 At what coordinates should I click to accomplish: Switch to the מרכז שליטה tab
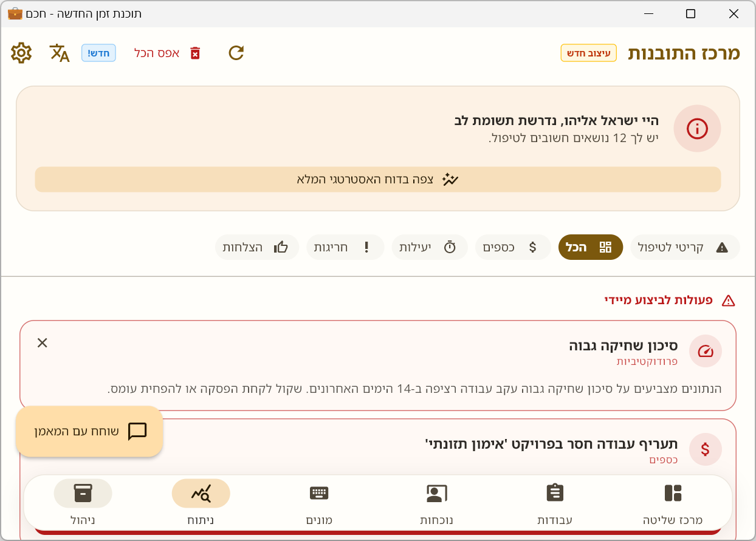[x=672, y=494]
